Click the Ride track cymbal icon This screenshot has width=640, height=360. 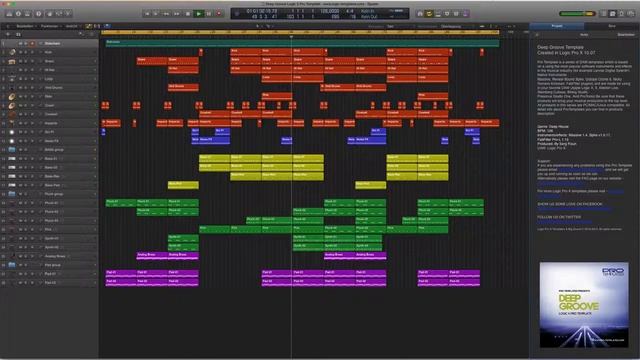point(12,97)
